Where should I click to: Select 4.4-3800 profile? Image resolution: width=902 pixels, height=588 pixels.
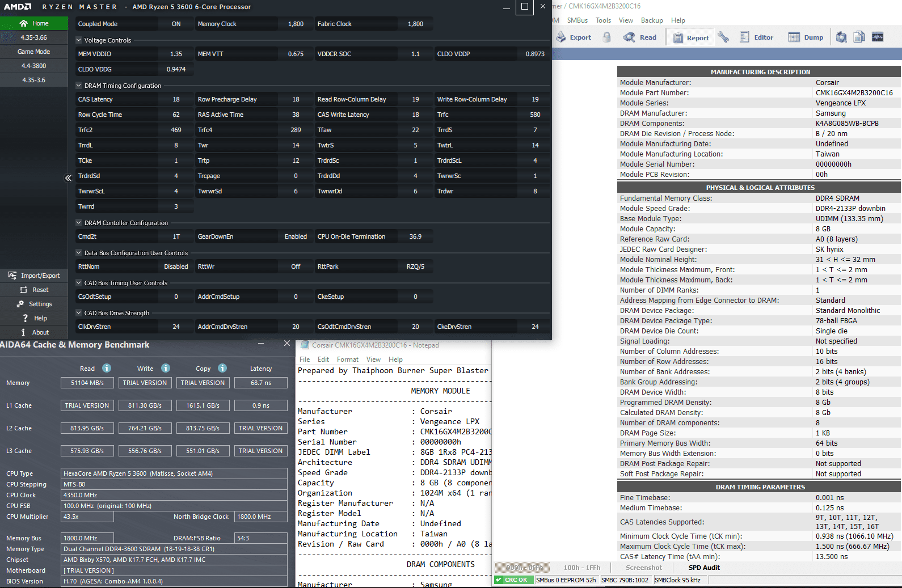click(34, 66)
